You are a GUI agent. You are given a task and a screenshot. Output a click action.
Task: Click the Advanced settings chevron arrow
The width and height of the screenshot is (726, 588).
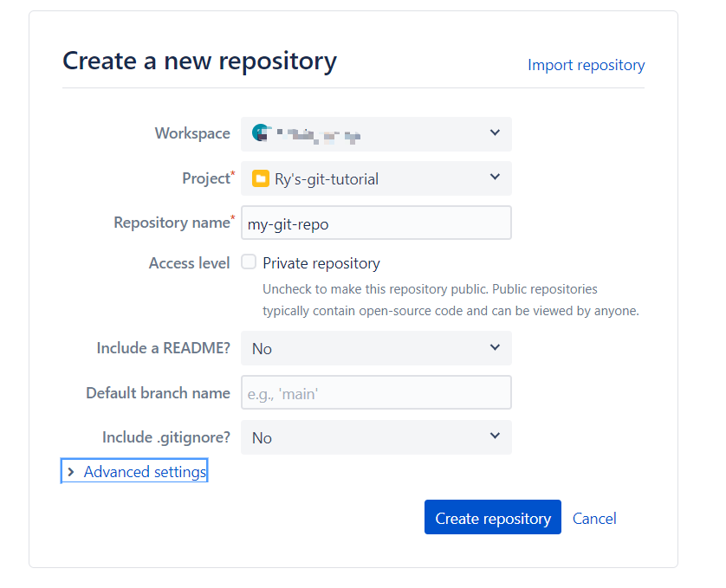coord(71,472)
